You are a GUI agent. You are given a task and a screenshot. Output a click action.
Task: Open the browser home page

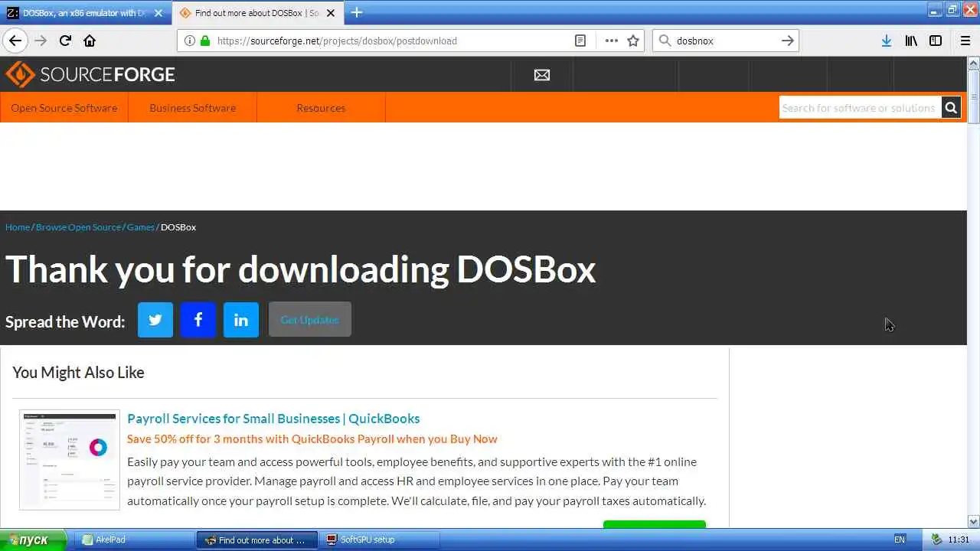tap(90, 41)
